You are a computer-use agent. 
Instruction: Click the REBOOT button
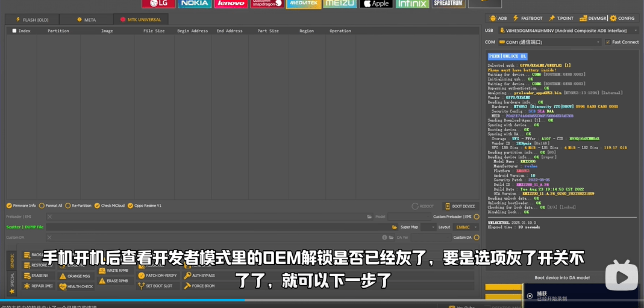[x=423, y=206]
